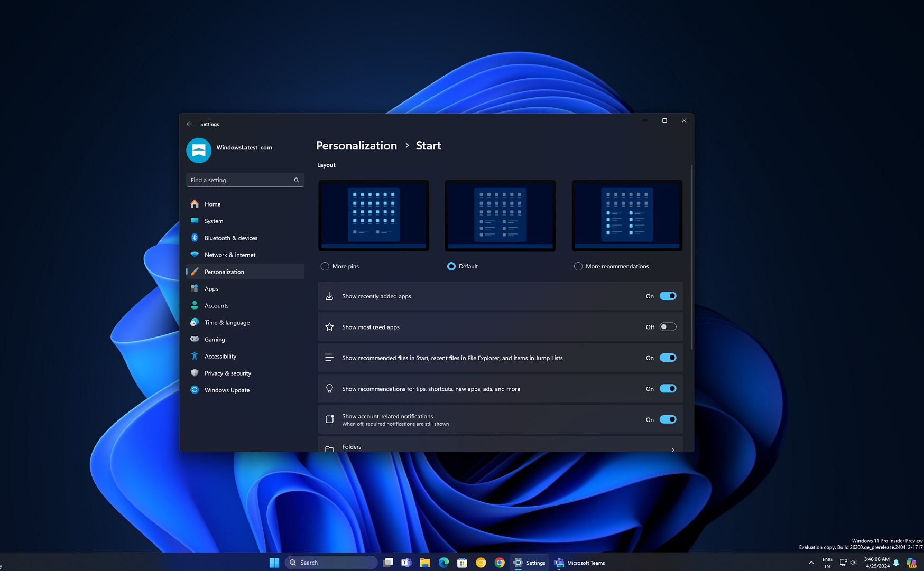The image size is (924, 571).
Task: Go to Bluetooth & devices settings
Action: pyautogui.click(x=245, y=238)
